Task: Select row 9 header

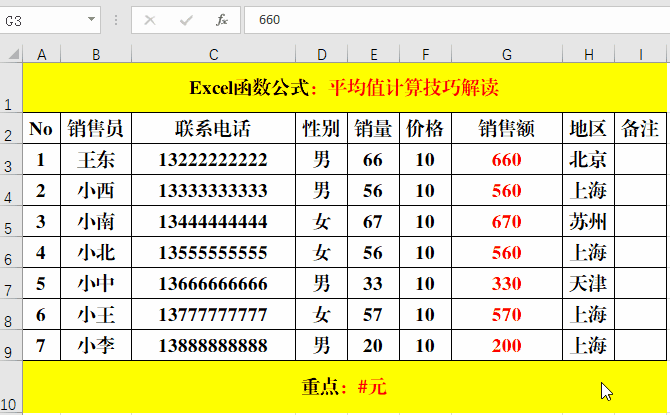Action: tap(11, 345)
